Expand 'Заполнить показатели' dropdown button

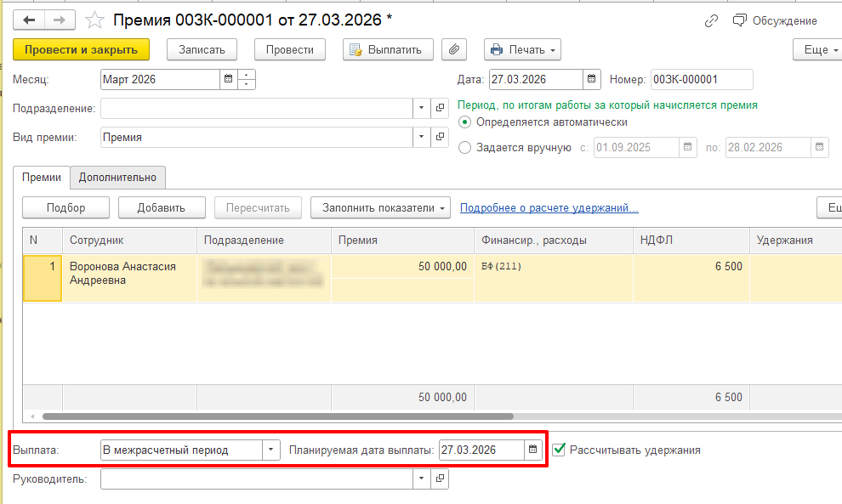(x=379, y=207)
